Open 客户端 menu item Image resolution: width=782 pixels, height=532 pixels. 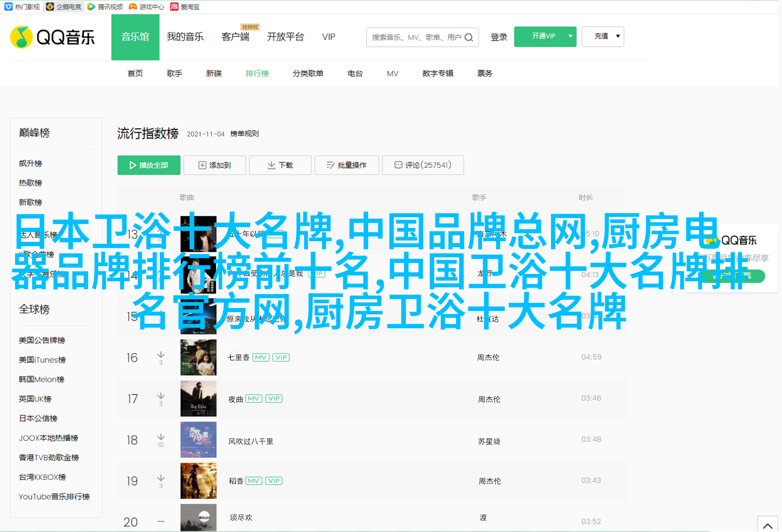[x=236, y=37]
